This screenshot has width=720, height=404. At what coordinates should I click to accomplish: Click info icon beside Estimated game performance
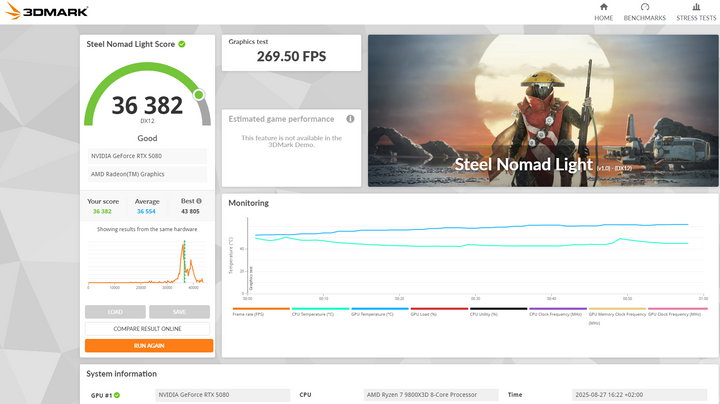coord(350,119)
